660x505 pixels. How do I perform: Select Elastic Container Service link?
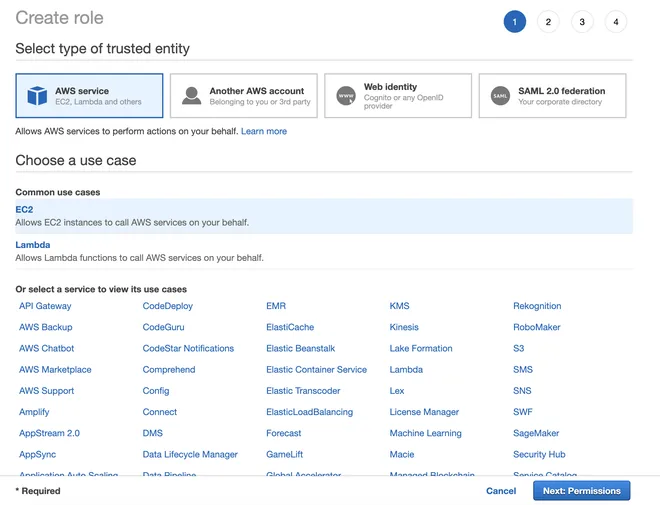317,369
